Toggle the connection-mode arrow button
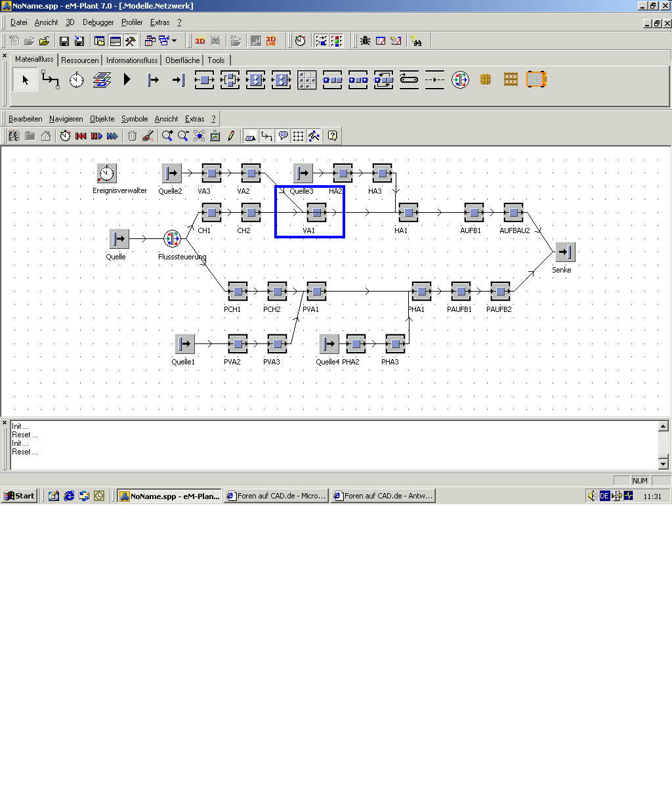The image size is (672, 788). 266,136
